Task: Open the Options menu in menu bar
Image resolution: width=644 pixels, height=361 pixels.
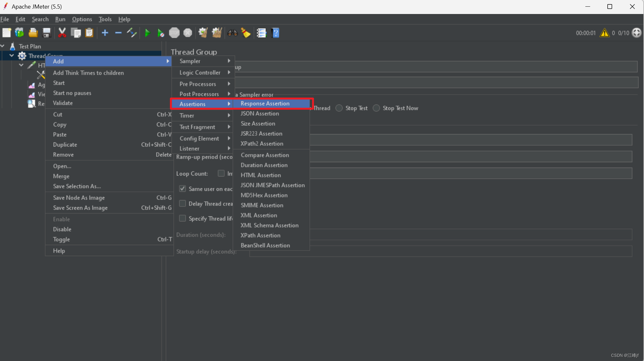Action: pyautogui.click(x=82, y=19)
